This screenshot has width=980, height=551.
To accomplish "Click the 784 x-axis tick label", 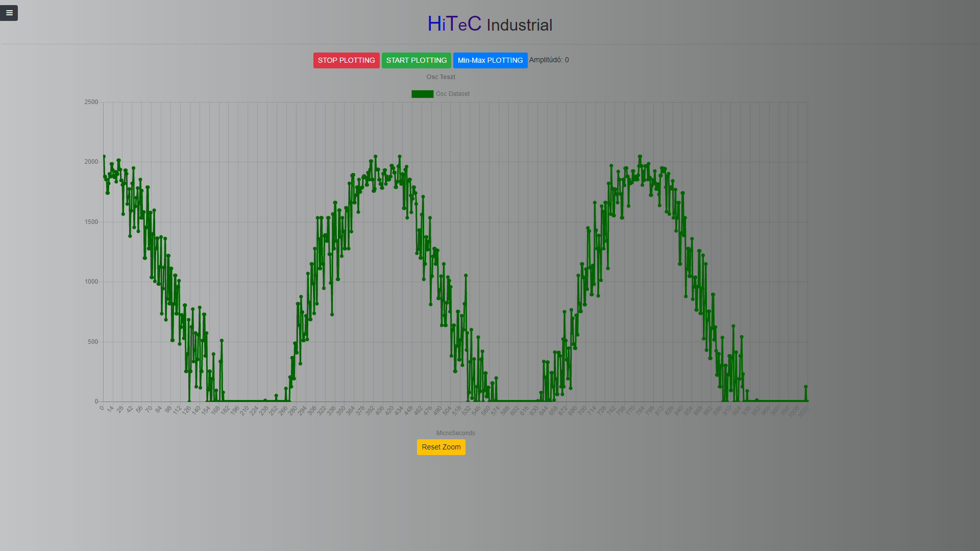I will pyautogui.click(x=640, y=411).
